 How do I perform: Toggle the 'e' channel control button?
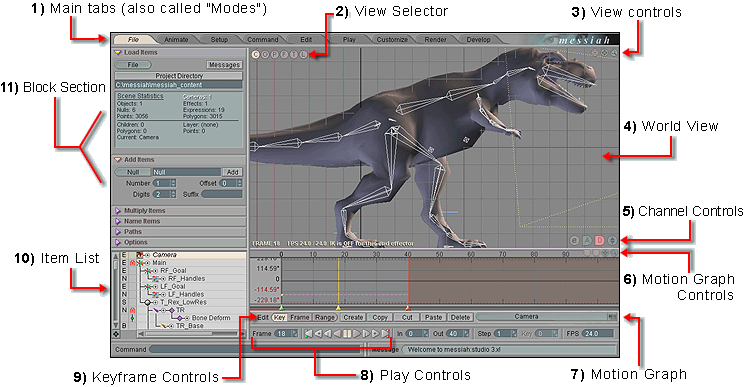coord(574,240)
